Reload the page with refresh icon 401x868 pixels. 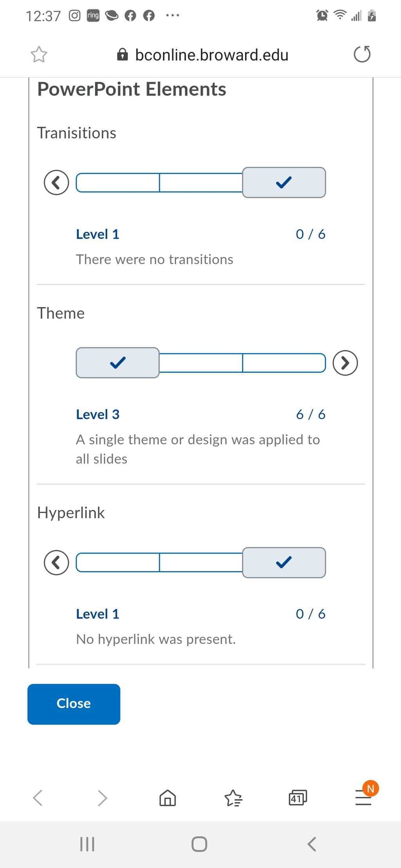pos(362,54)
